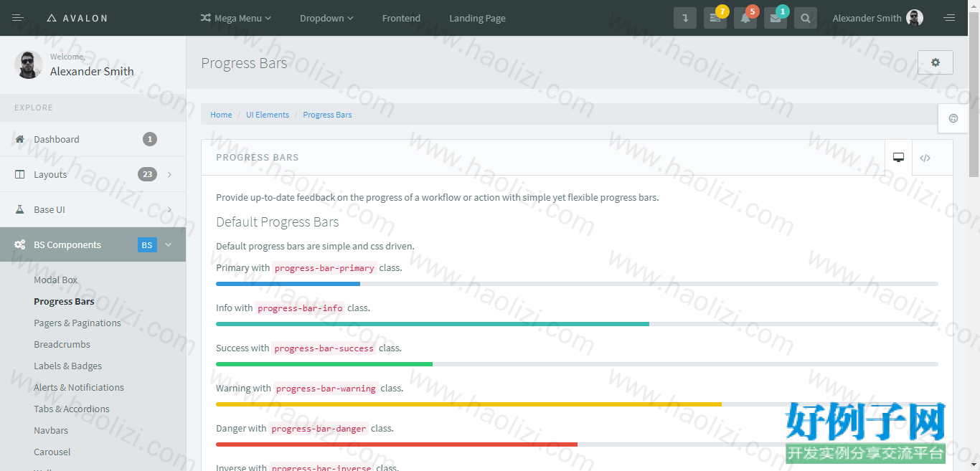
Task: Click the Avalon logo
Action: click(77, 18)
